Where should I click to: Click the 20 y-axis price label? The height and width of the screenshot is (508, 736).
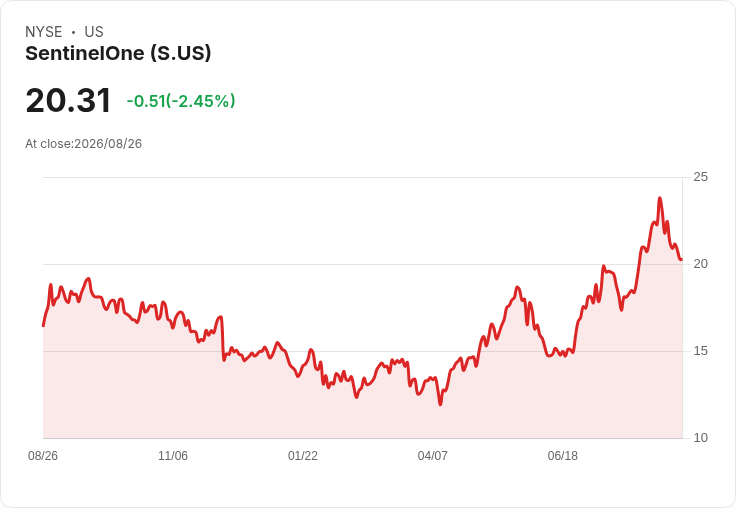(700, 264)
